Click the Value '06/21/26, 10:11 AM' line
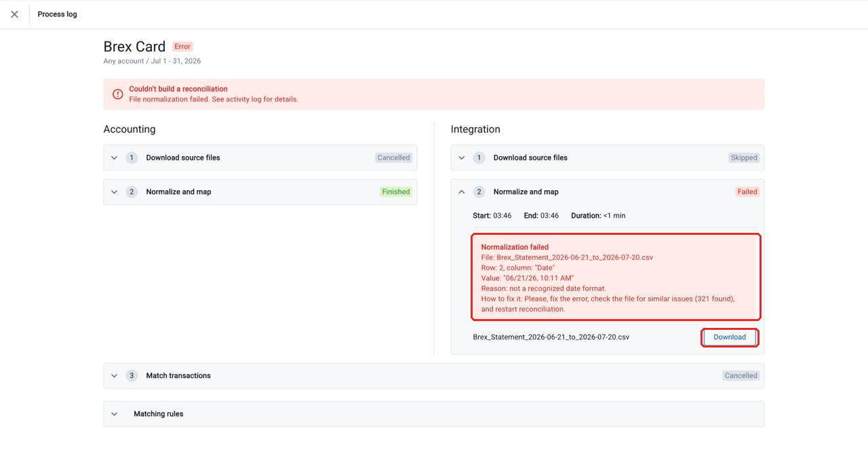Screen dimensions: 868x467 coord(528,278)
